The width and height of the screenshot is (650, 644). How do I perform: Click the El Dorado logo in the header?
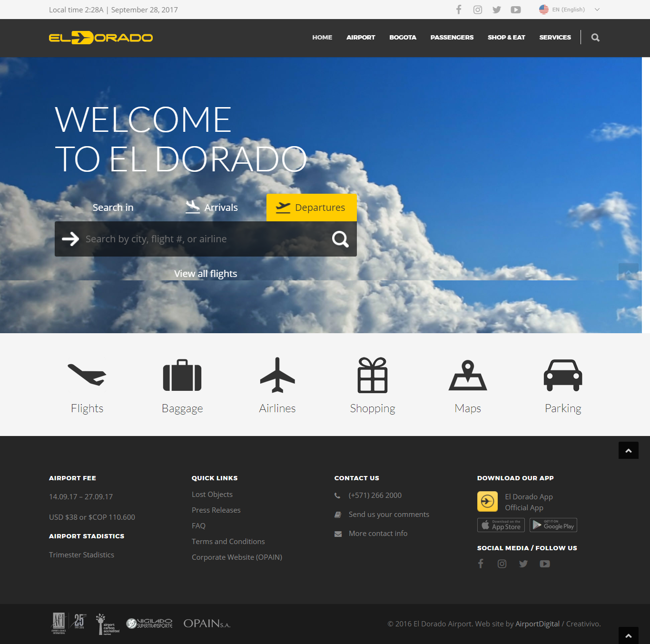point(100,38)
